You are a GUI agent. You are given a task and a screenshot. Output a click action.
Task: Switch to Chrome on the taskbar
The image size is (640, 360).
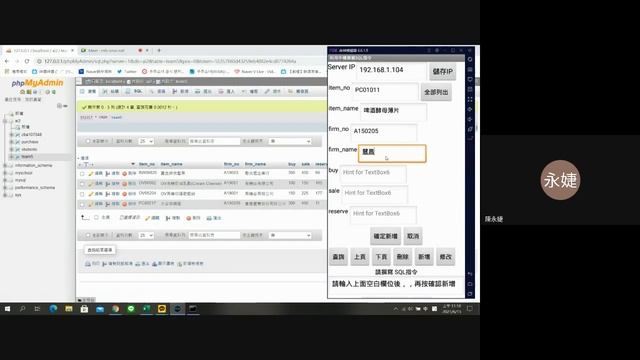pos(116,309)
